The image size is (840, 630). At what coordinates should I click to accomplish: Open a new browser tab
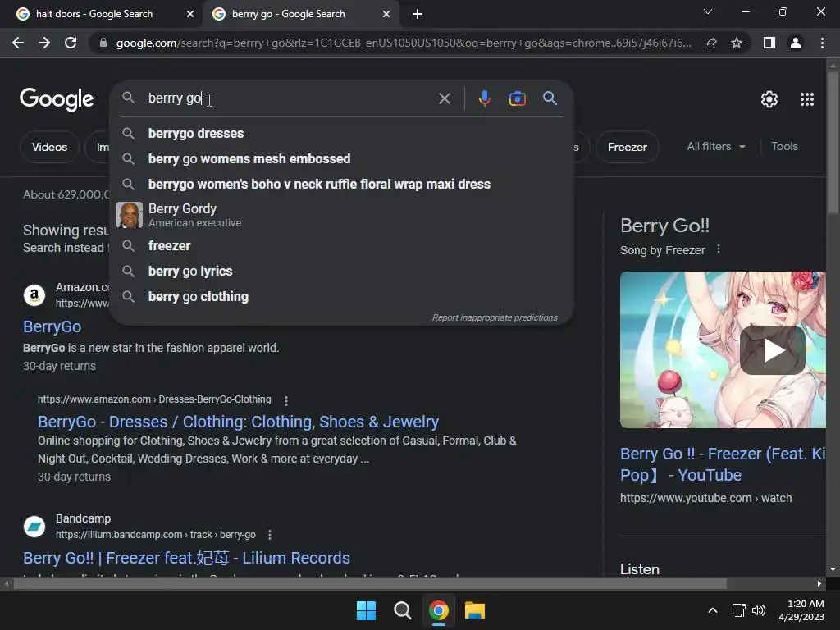pos(418,14)
